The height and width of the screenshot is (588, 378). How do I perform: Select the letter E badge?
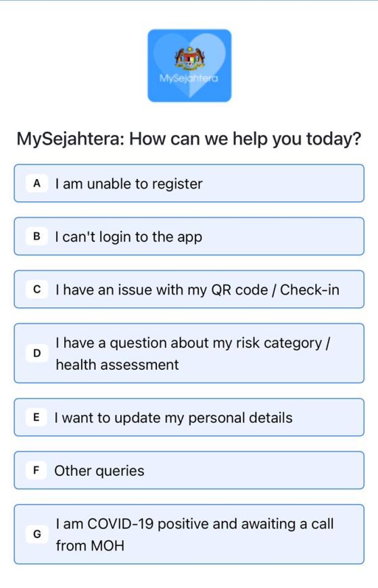click(x=37, y=418)
